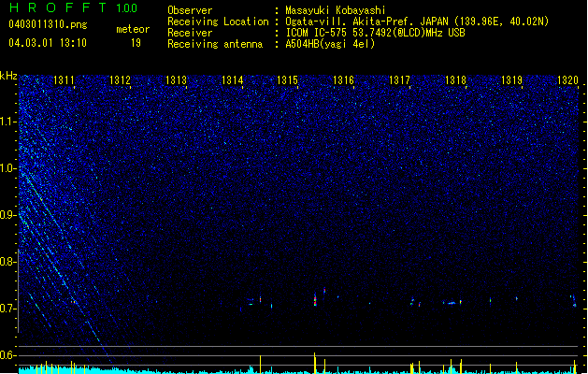Click the meteor label

click(133, 29)
